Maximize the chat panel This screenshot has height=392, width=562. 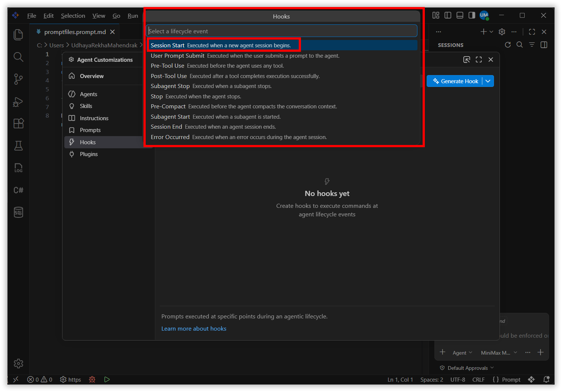tap(532, 32)
